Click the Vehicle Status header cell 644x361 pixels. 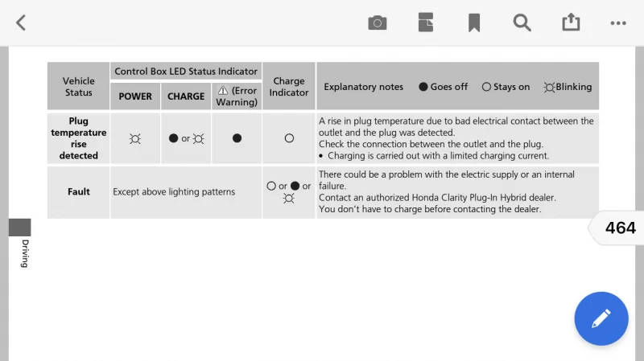(78, 87)
